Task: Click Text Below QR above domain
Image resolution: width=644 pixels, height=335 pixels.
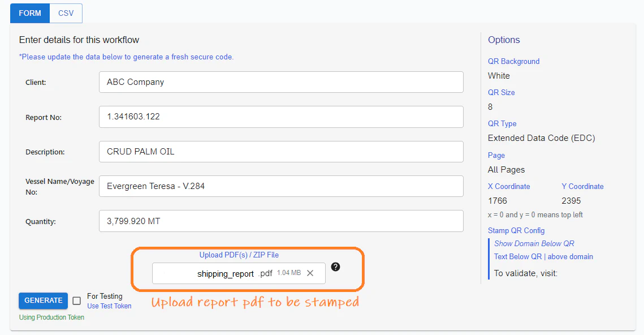Action: 543,256
